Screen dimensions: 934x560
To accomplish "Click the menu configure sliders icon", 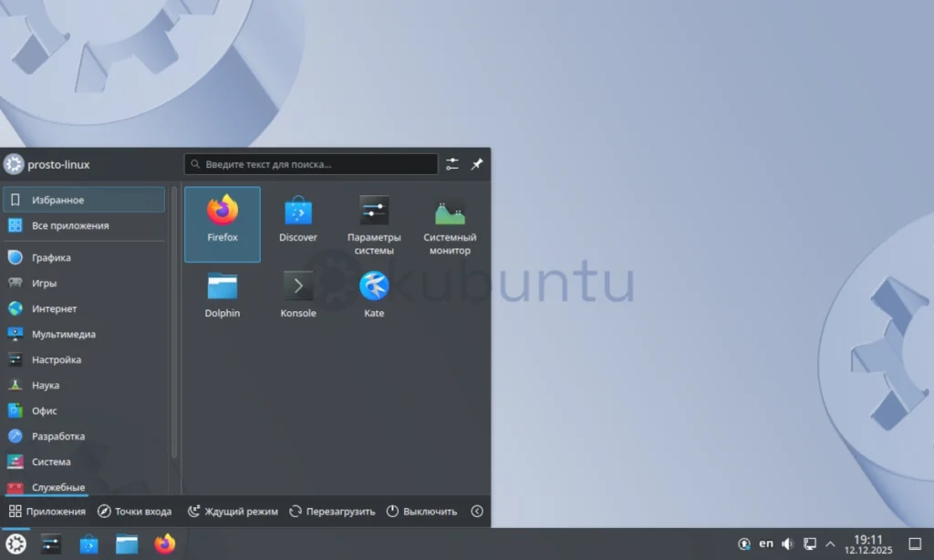I will [452, 164].
